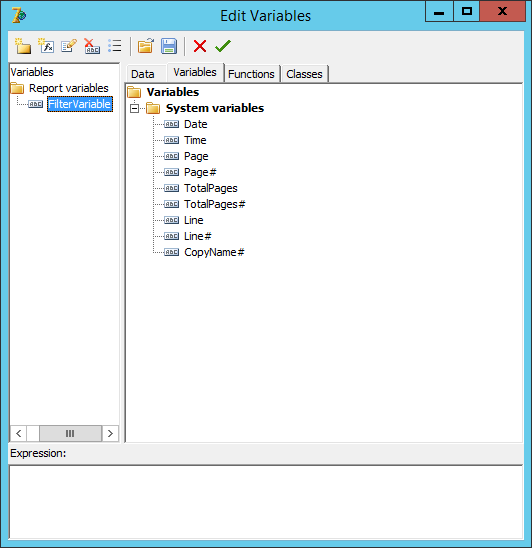Select the FilterVariable item
The width and height of the screenshot is (532, 548).
pyautogui.click(x=80, y=104)
